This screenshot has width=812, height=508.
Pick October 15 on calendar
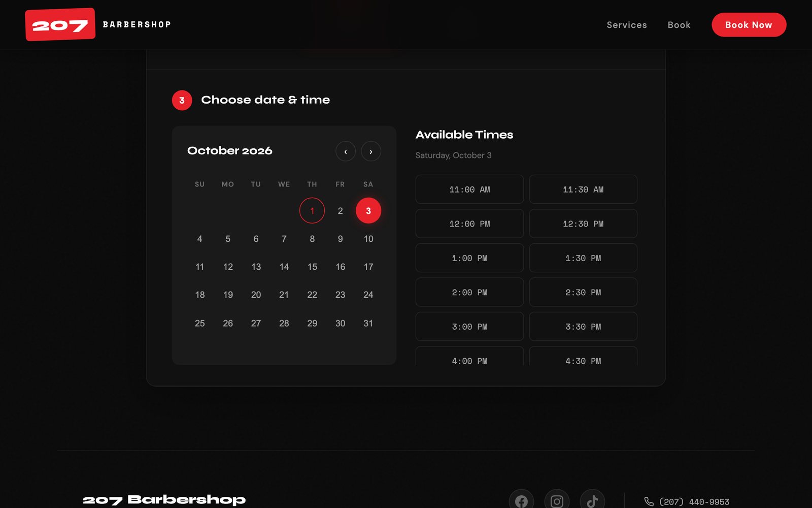pos(312,267)
